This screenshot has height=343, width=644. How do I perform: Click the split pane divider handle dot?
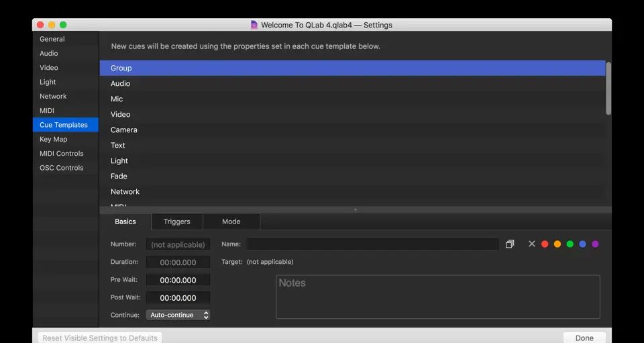coord(356,209)
